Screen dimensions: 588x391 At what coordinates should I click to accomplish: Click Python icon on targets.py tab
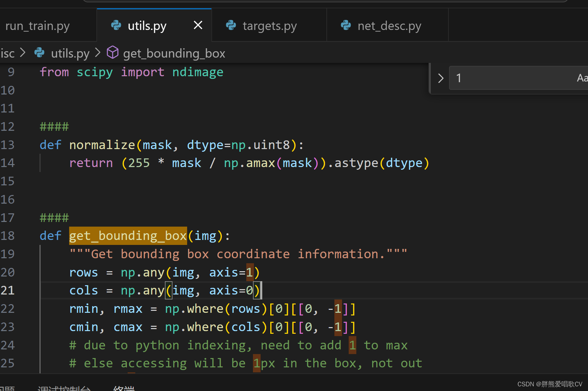click(231, 25)
